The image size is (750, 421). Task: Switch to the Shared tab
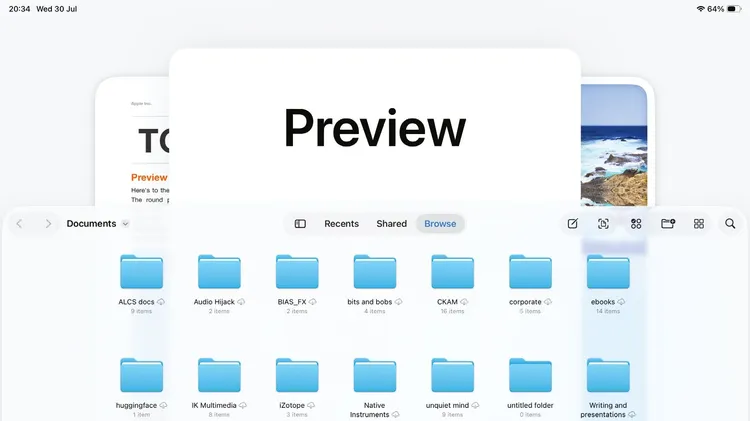click(x=391, y=223)
